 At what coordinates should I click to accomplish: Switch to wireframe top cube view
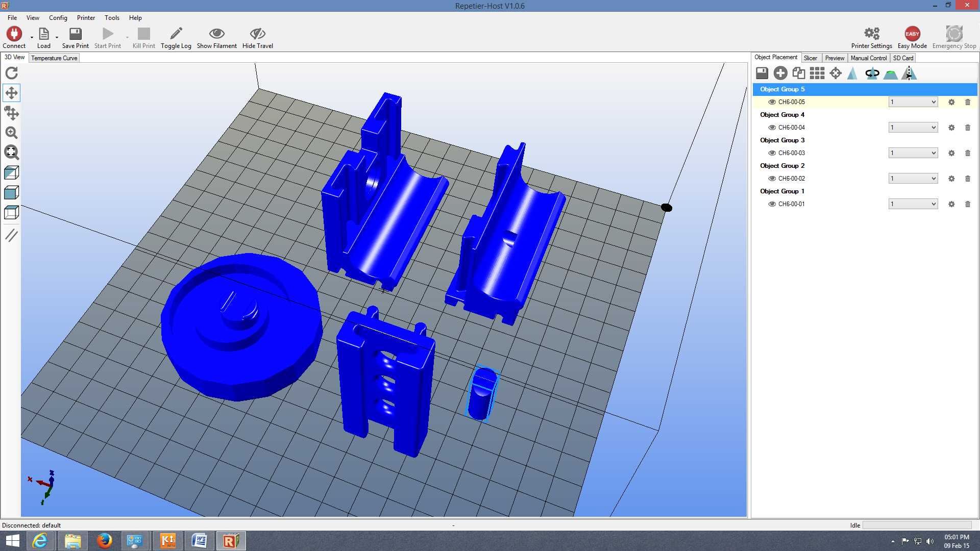pyautogui.click(x=11, y=212)
